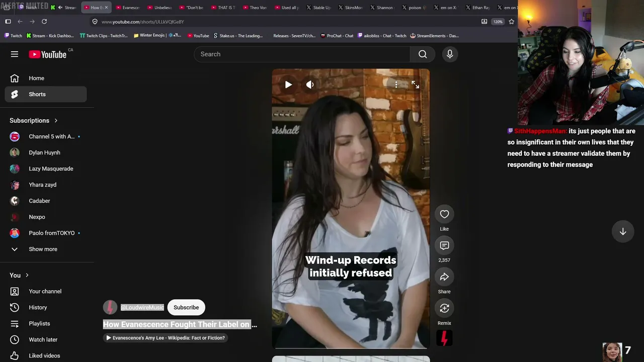Open the 120% zoom indicator
This screenshot has width=644, height=362.
click(x=498, y=22)
